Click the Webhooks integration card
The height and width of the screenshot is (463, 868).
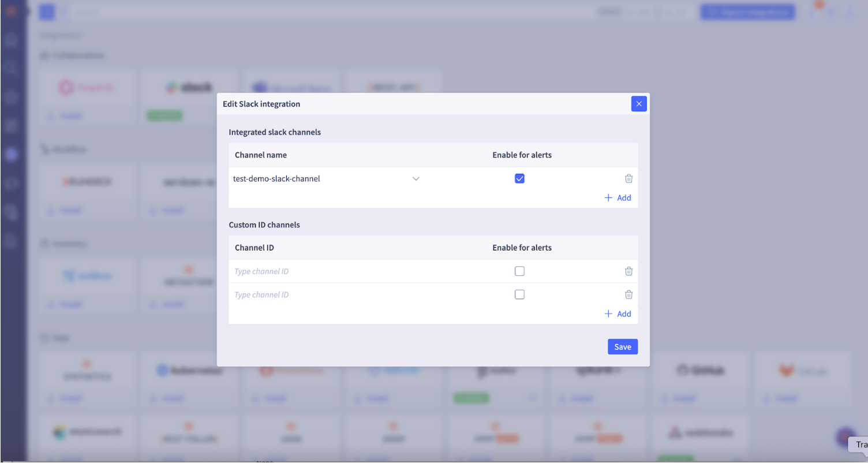click(699, 431)
